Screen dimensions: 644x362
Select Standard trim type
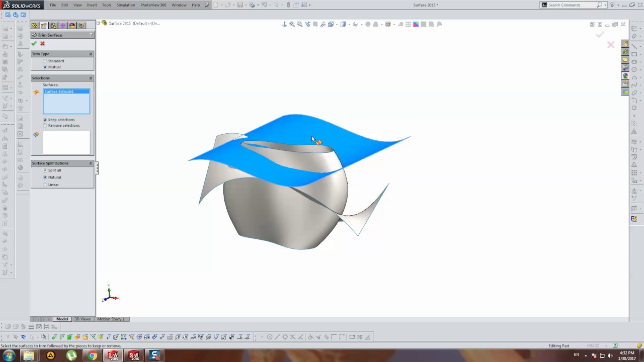(45, 61)
